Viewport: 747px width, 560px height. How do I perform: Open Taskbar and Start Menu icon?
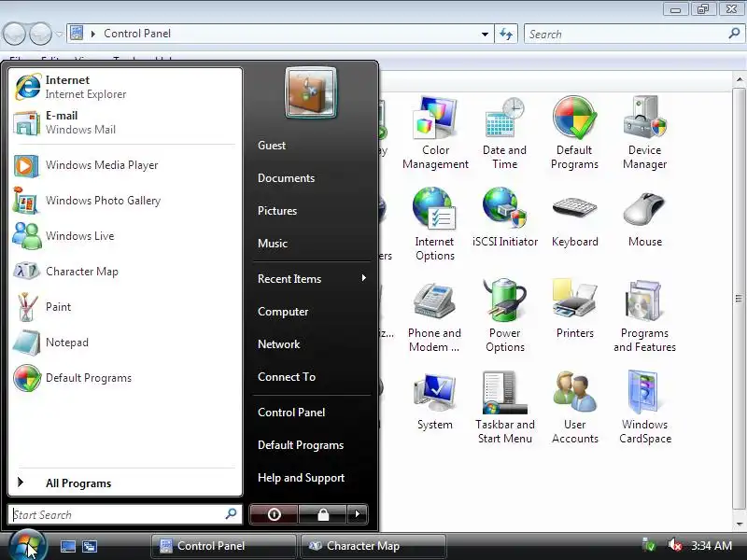(x=504, y=407)
